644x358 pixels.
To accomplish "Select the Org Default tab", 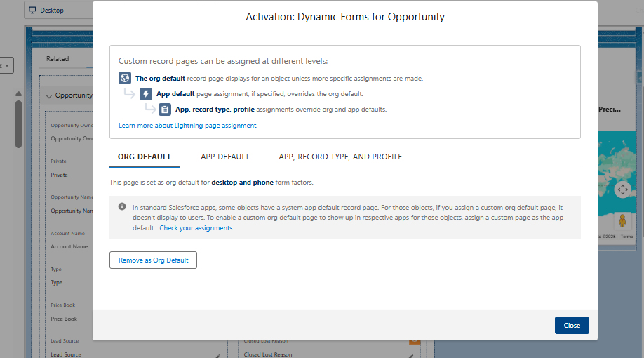I will [144, 157].
